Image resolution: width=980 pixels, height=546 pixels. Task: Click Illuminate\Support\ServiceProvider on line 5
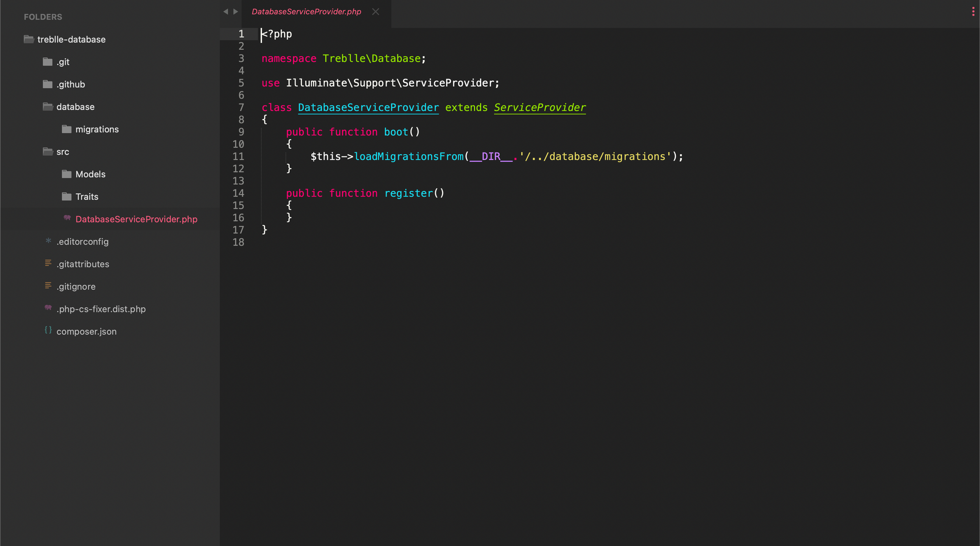pos(390,83)
